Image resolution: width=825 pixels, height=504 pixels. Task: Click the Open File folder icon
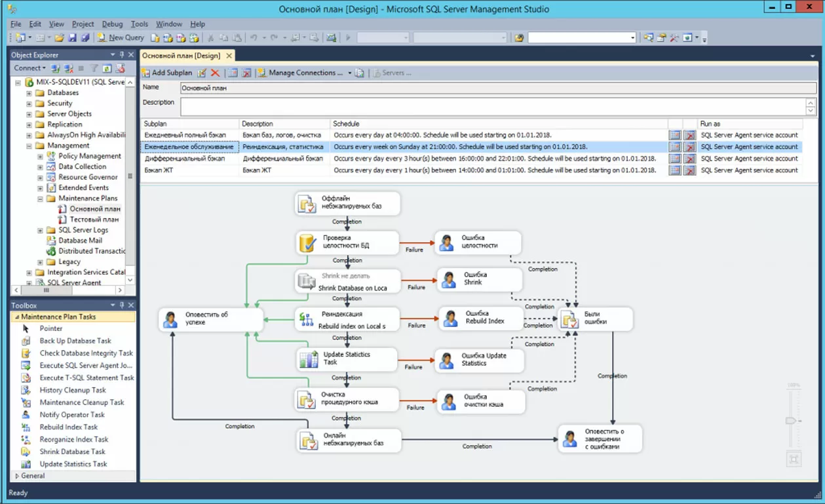[x=60, y=38]
